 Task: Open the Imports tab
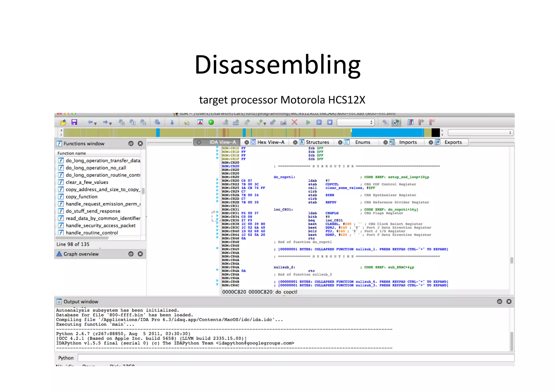click(x=408, y=142)
